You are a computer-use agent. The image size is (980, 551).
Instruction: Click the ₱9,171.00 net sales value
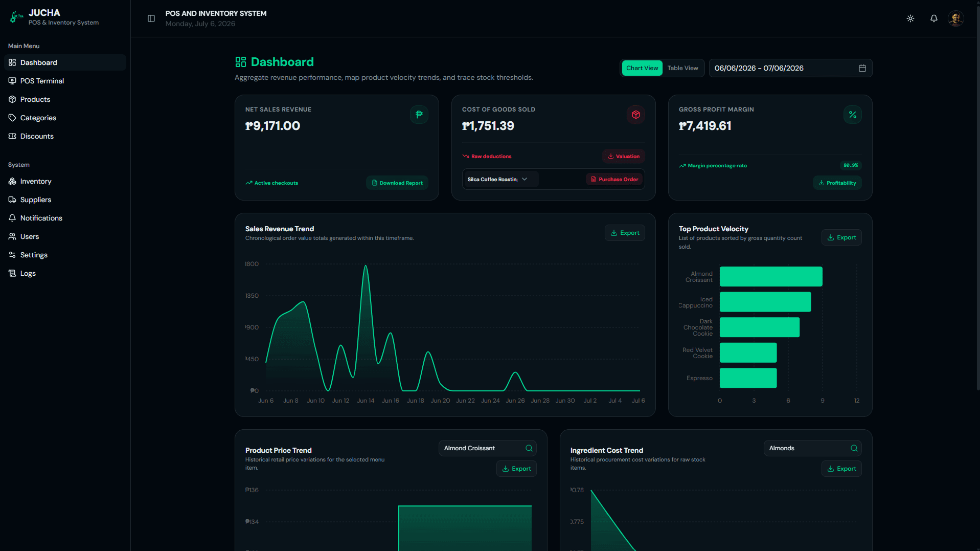coord(272,126)
